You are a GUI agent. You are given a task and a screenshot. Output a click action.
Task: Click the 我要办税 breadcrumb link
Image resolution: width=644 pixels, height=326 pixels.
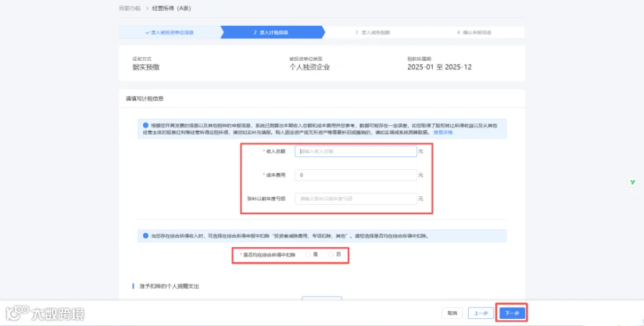[x=130, y=8]
